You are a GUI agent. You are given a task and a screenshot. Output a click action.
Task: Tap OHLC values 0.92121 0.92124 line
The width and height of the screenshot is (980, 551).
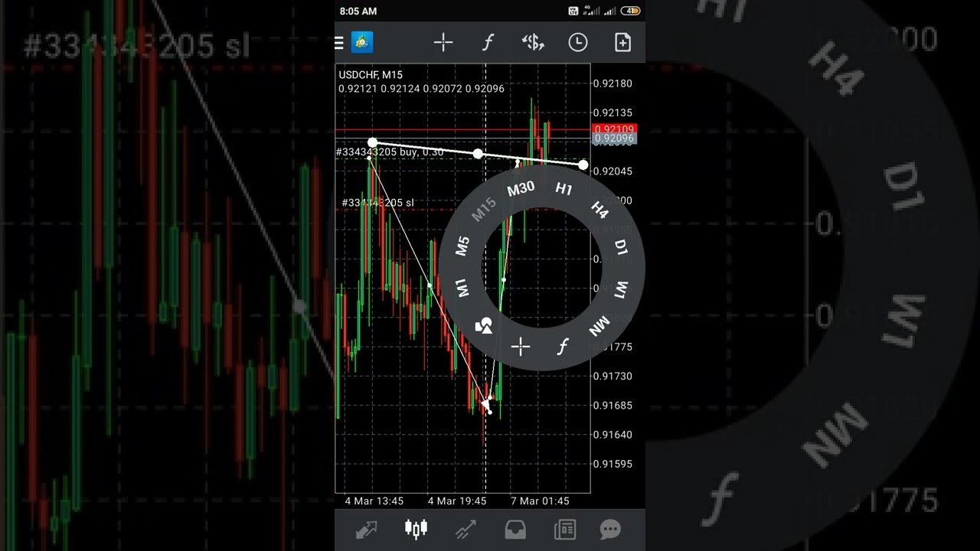point(421,89)
